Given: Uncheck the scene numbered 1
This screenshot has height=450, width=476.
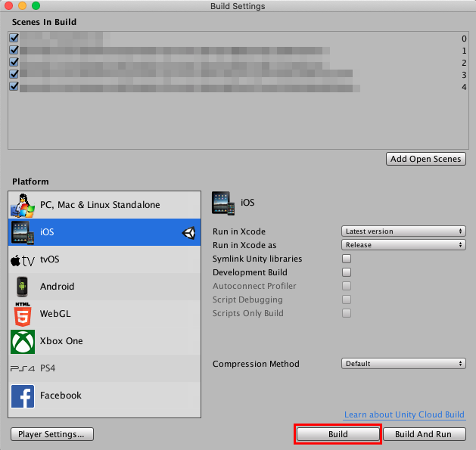Looking at the screenshot, I should click(x=14, y=50).
